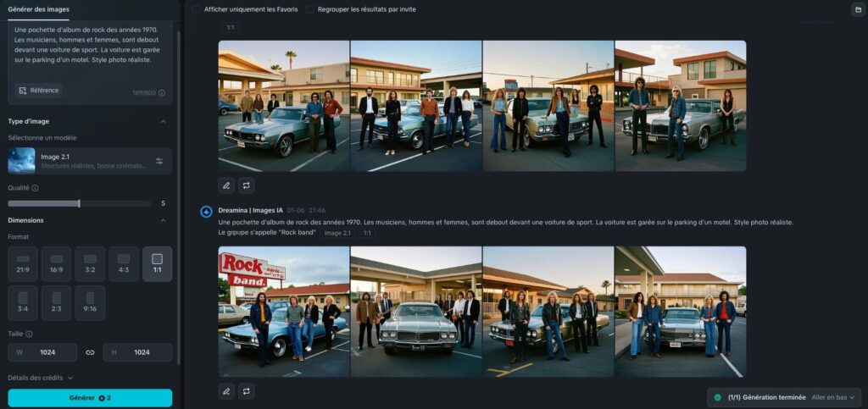Image resolution: width=868 pixels, height=409 pixels.
Task: Click the width-height link chain icon
Action: tap(90, 352)
